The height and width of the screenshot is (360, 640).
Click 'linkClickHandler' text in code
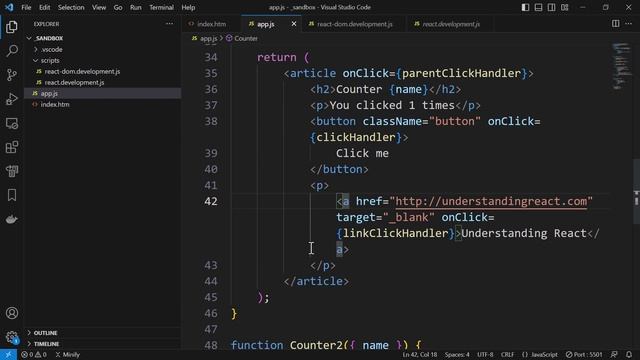click(396, 233)
